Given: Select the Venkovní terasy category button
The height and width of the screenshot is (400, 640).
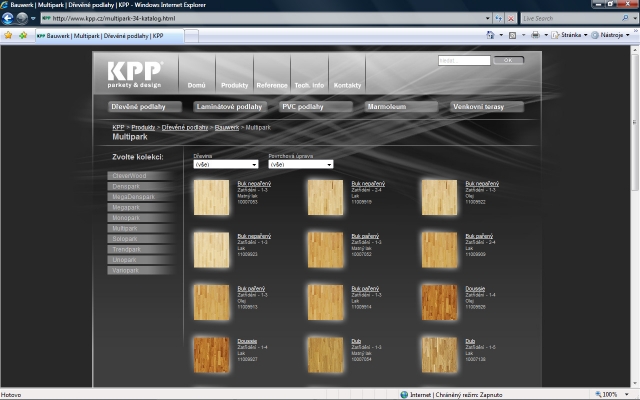Looking at the screenshot, I should tap(487, 107).
